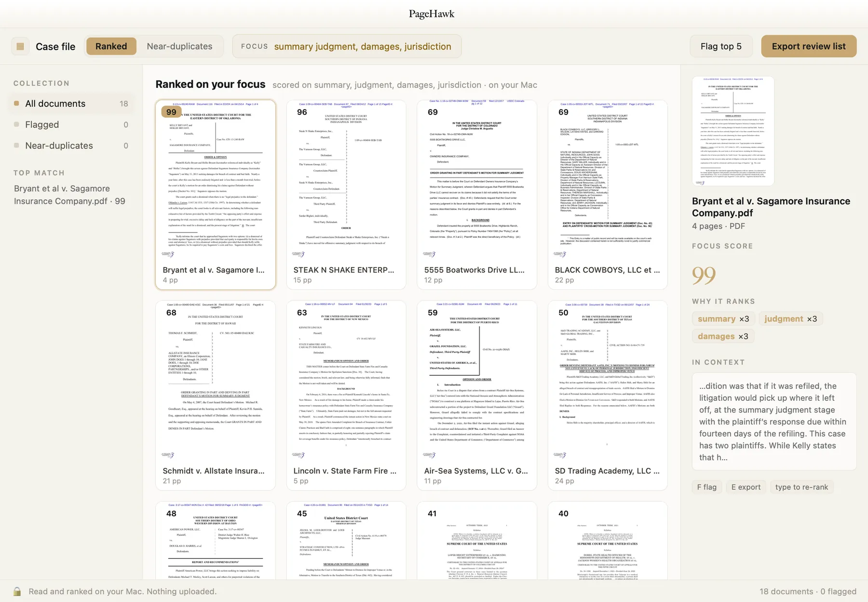The image size is (868, 602).
Task: Click the 4 pages · PDF label
Action: [x=719, y=226]
